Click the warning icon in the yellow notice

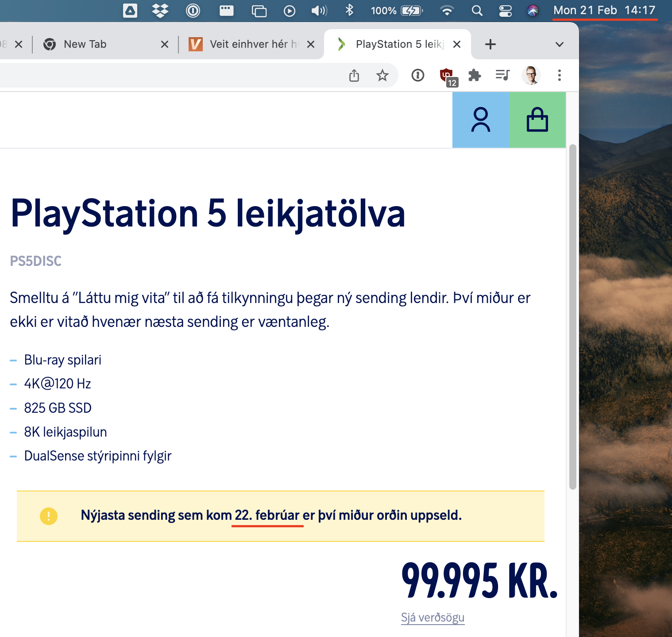[48, 516]
